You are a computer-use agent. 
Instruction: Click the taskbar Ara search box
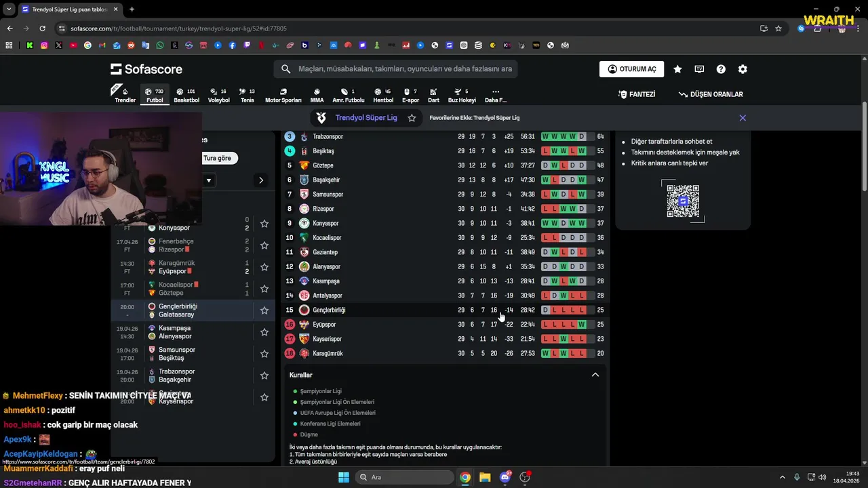405,477
